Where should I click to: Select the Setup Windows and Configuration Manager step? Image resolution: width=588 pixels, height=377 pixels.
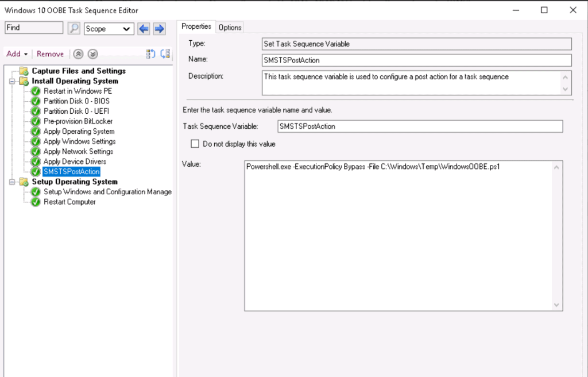(x=107, y=192)
